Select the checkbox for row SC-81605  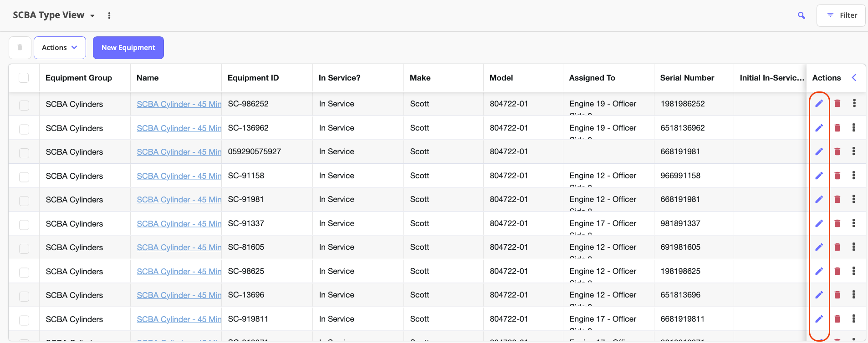[x=24, y=248]
